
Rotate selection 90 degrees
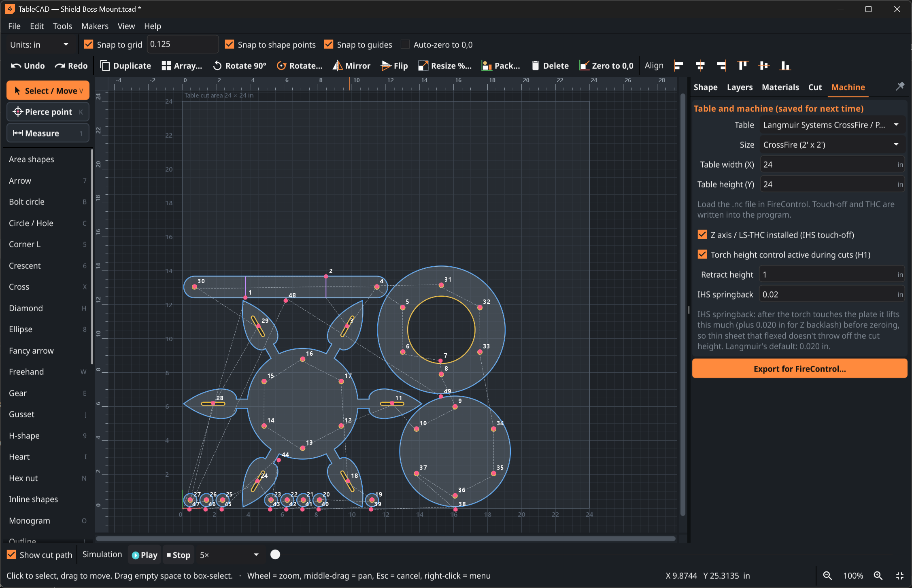click(240, 66)
